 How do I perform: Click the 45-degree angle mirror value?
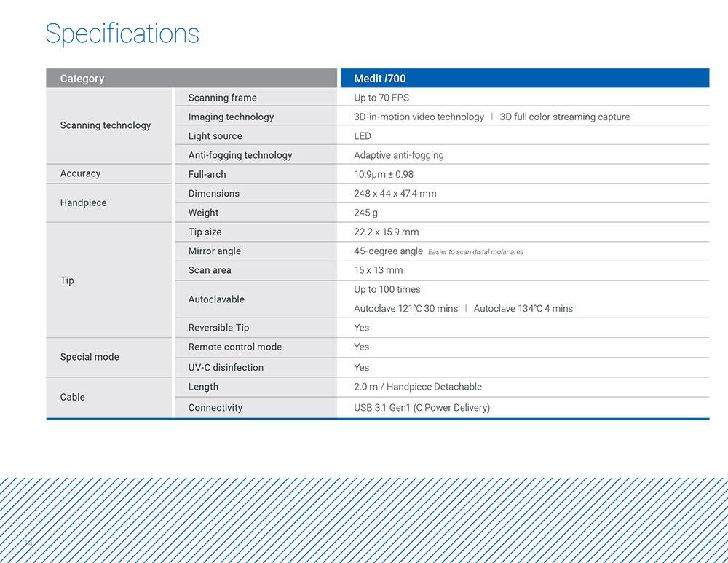[x=388, y=251]
